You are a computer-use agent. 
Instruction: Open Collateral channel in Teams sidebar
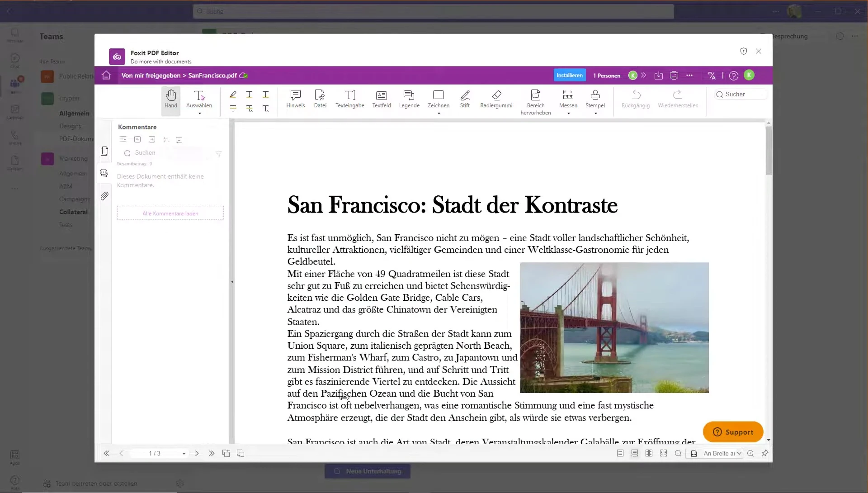(73, 212)
